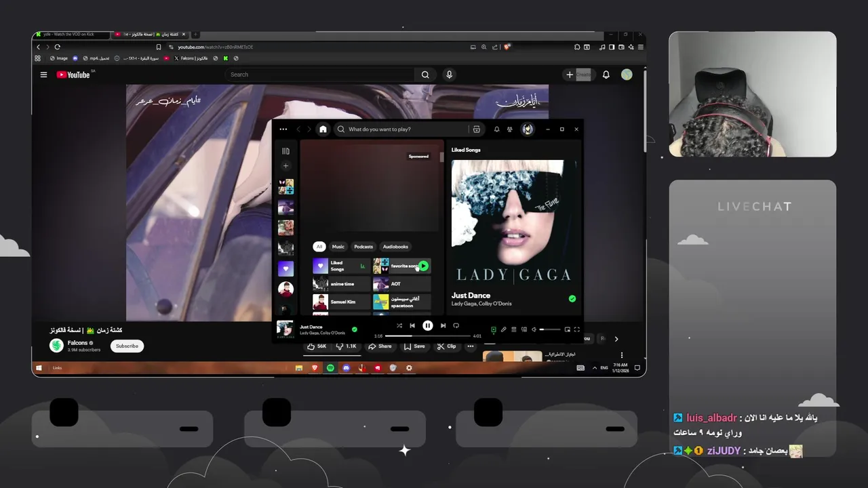Viewport: 868px width, 488px height.
Task: Open Spotify profile avatar menu
Action: coord(528,129)
